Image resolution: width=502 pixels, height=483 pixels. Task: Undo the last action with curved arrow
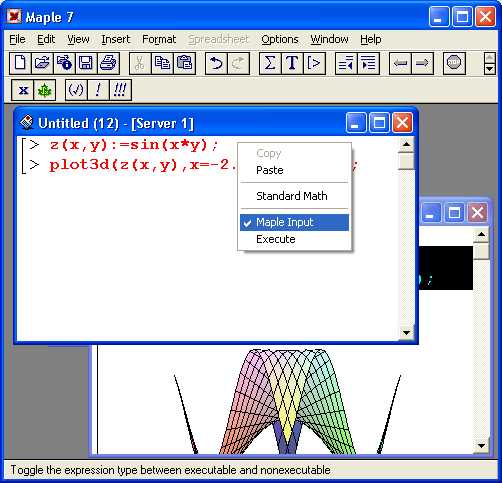216,63
